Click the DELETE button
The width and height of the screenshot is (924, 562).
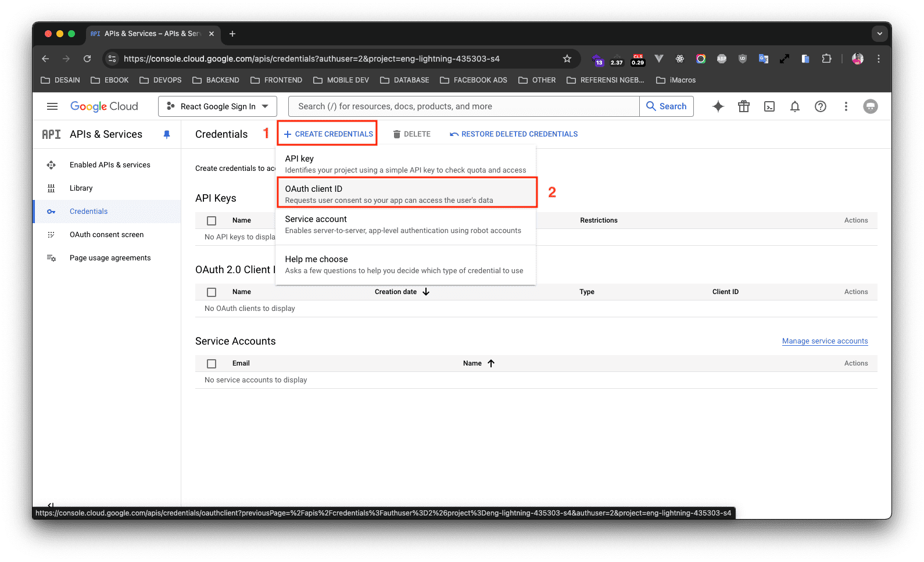tap(411, 134)
